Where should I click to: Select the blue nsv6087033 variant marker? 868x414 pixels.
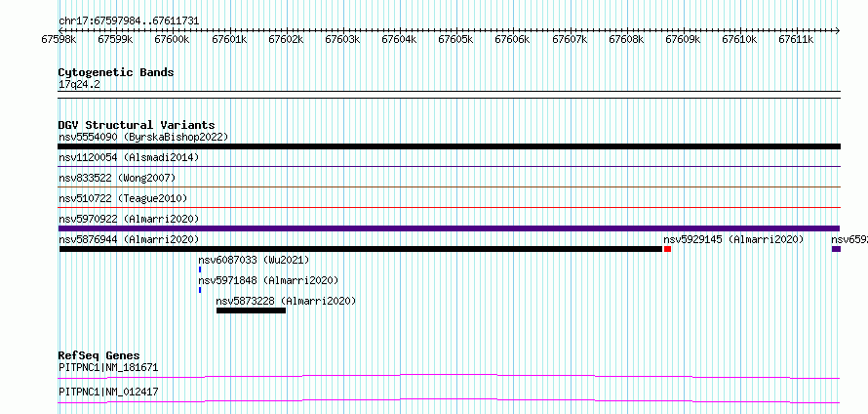point(200,269)
